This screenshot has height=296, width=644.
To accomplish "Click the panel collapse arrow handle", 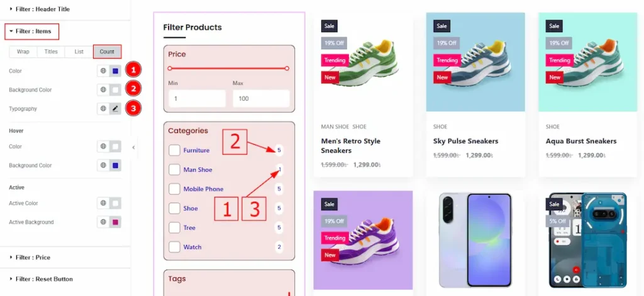I will [133, 147].
